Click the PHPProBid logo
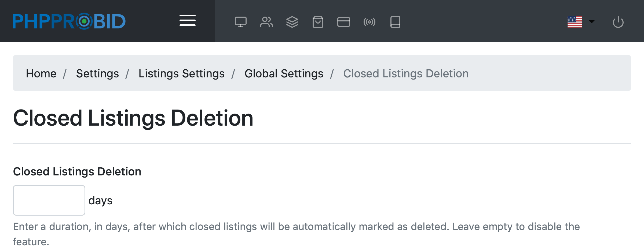This screenshot has height=248, width=644. (x=69, y=21)
